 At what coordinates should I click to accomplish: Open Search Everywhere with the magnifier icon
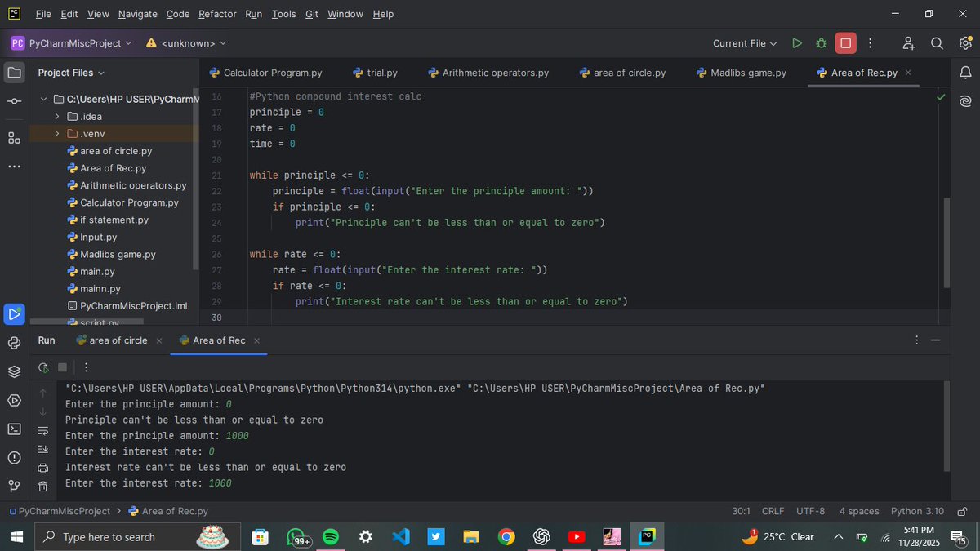point(936,42)
